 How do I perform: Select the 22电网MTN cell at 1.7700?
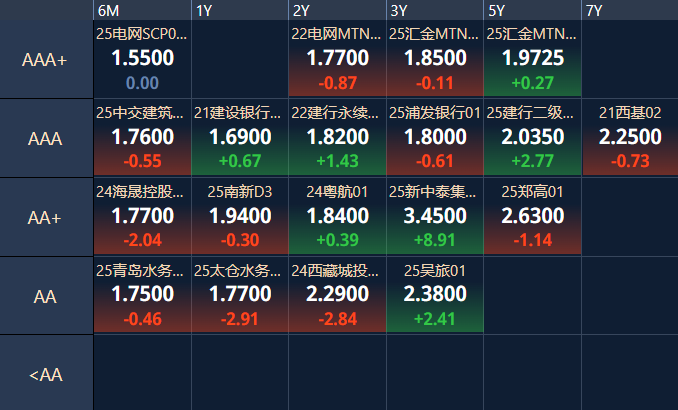click(x=337, y=60)
